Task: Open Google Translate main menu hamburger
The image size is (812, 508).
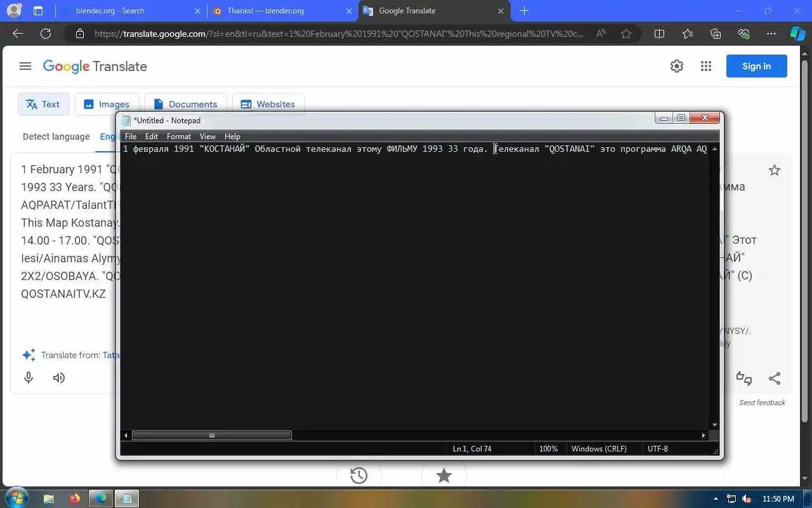Action: tap(25, 66)
